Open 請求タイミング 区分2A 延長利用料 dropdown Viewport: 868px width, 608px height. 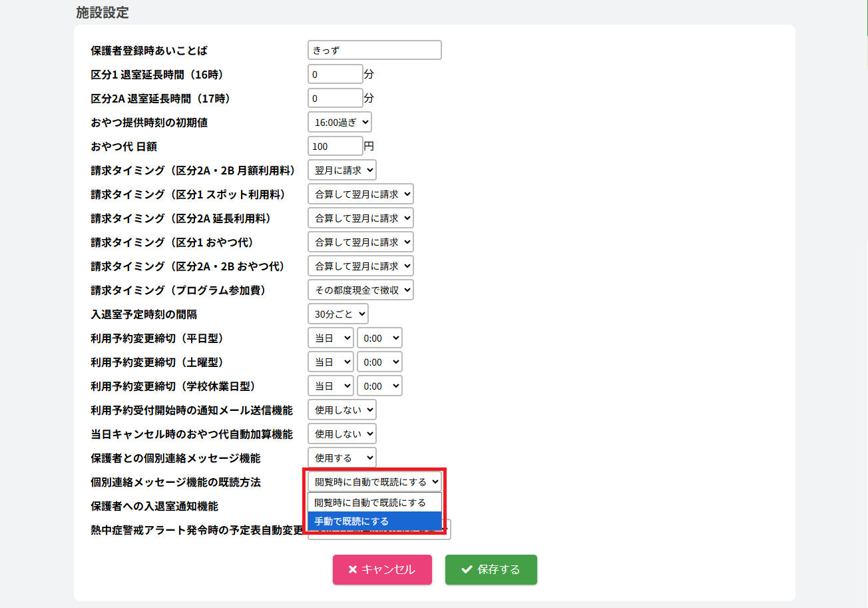tap(360, 218)
